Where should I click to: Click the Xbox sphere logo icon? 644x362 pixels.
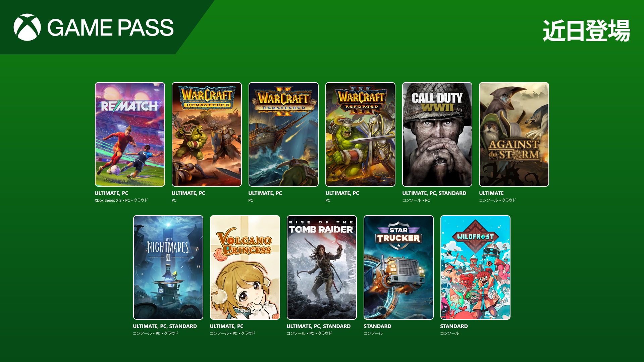(27, 27)
